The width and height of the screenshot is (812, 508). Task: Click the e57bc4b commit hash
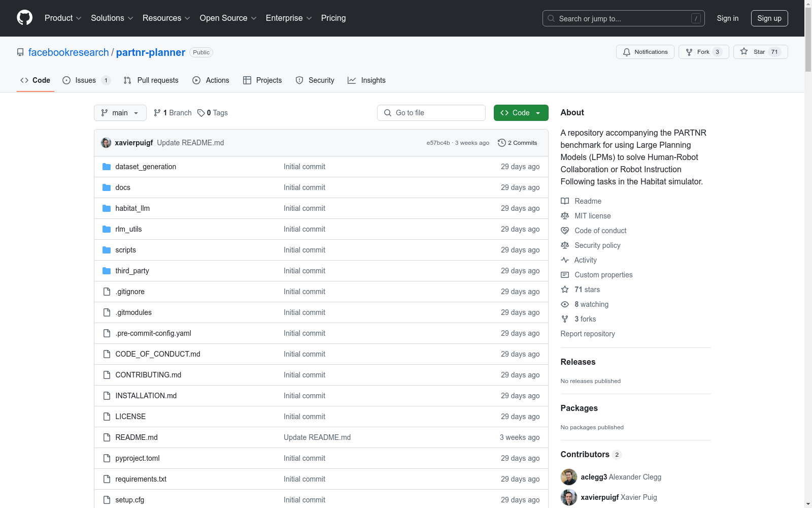coord(438,143)
